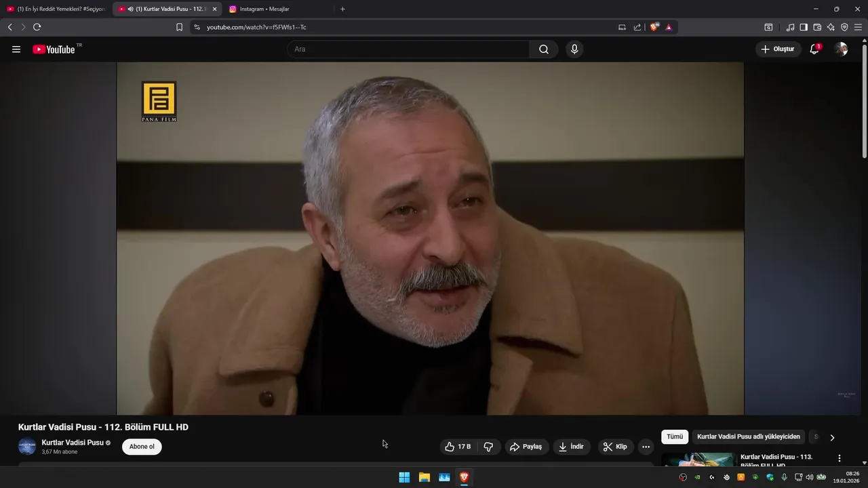
Task: Subscribe with the Abone ol button
Action: pos(142,447)
